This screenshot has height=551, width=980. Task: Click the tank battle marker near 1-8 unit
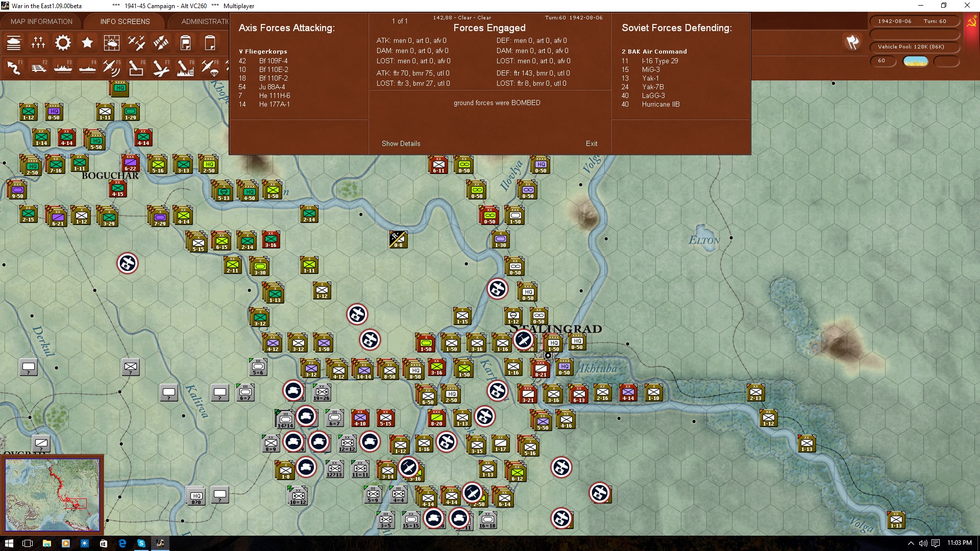(x=306, y=467)
